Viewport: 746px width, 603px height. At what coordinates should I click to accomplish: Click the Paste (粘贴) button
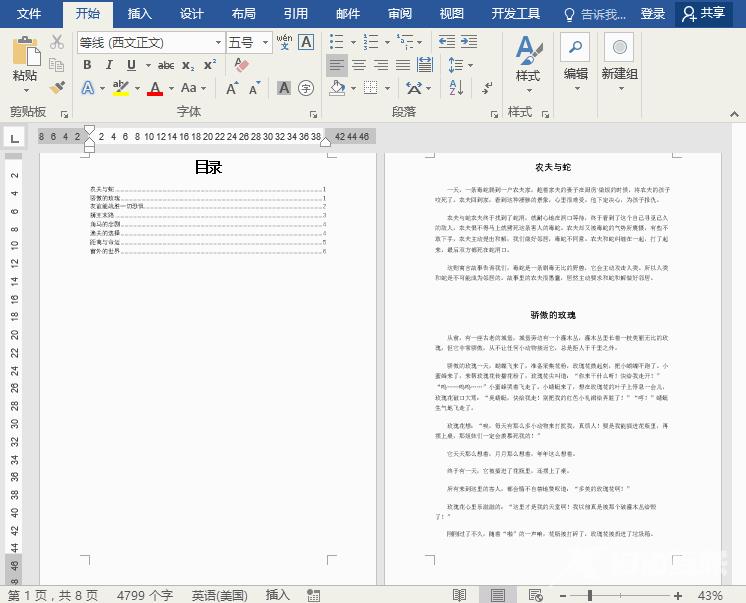tap(25, 62)
